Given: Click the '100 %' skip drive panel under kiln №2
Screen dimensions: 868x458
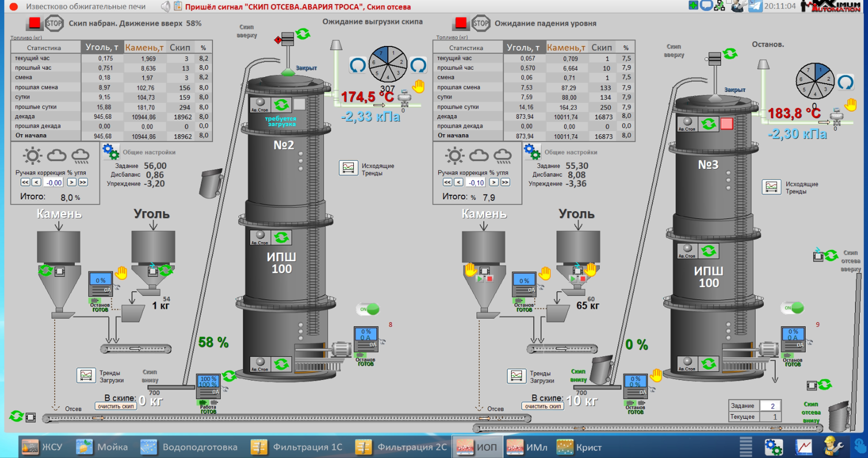Looking at the screenshot, I should (x=208, y=386).
